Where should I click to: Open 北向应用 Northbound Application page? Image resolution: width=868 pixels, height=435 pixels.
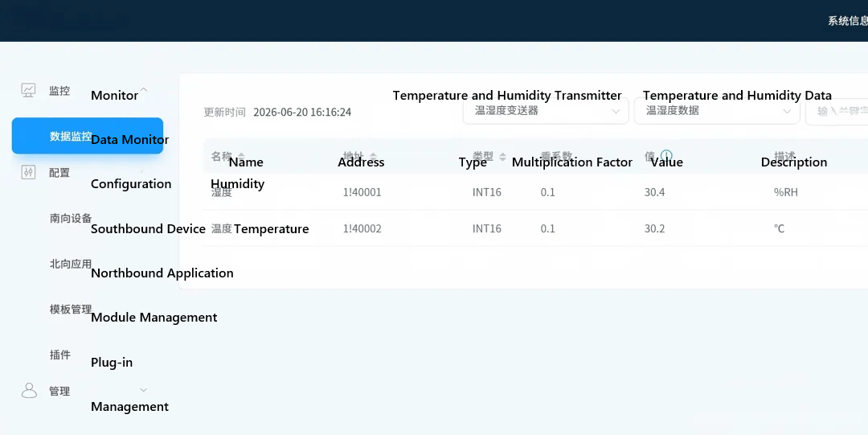tap(71, 264)
